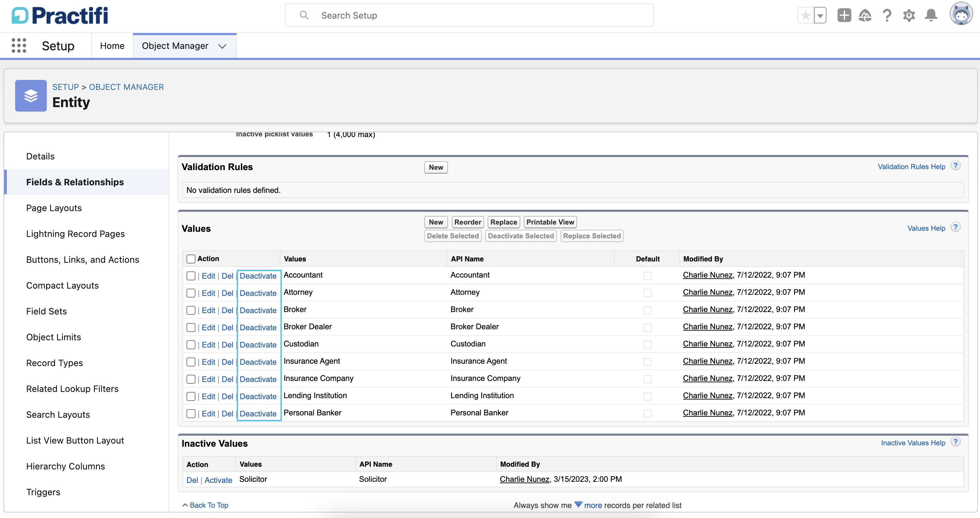This screenshot has height=518, width=980.
Task: Open the global actions plus icon
Action: (844, 15)
